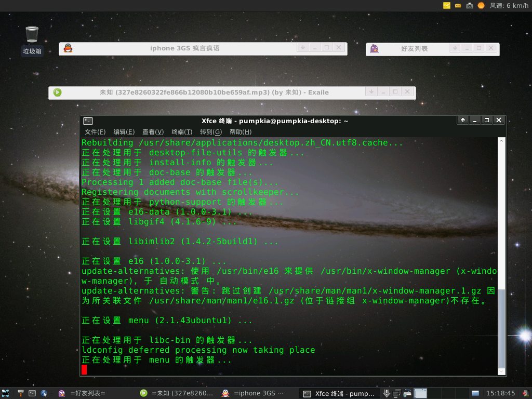Switch to the =未知 (327e8260... taskbar button

tap(177, 393)
